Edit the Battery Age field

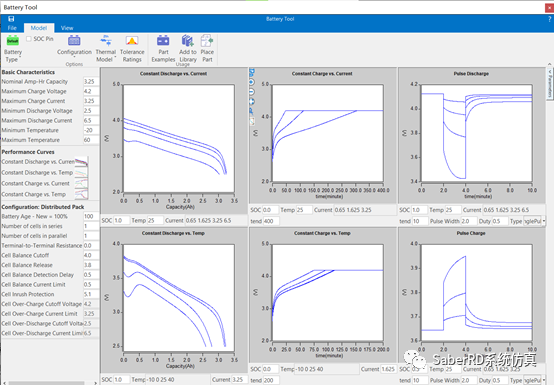pos(91,216)
